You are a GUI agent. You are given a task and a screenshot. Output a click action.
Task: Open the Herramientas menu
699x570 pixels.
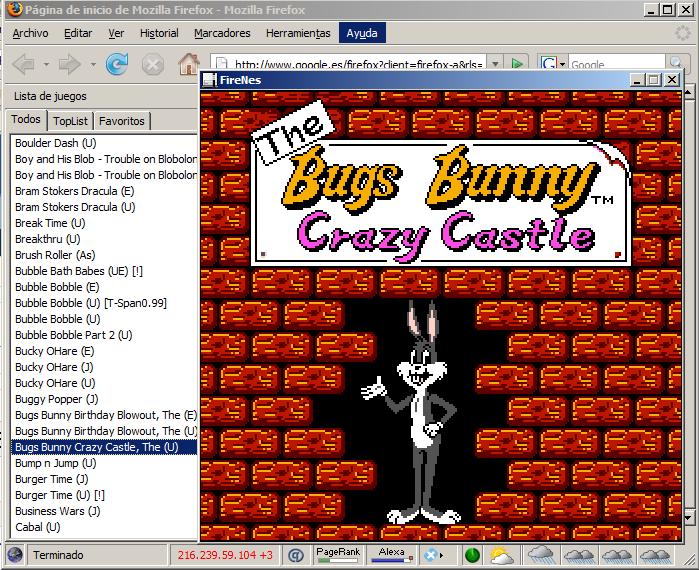[298, 33]
